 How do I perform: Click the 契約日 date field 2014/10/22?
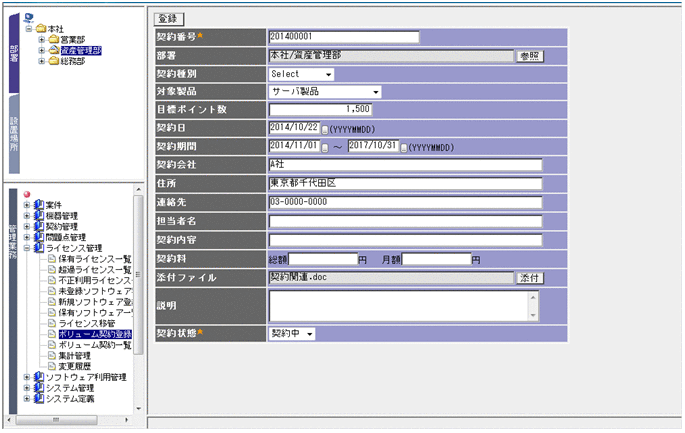tap(294, 128)
